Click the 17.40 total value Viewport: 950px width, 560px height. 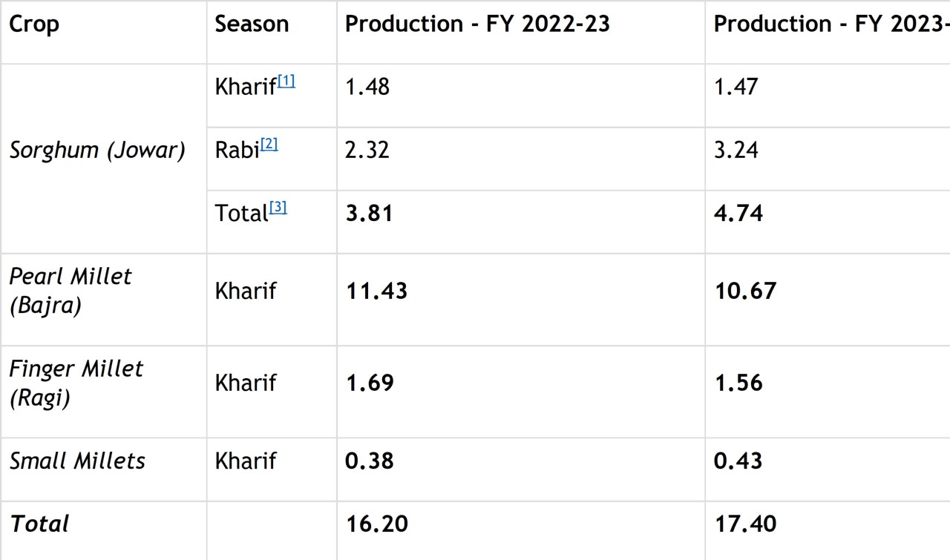pos(745,524)
